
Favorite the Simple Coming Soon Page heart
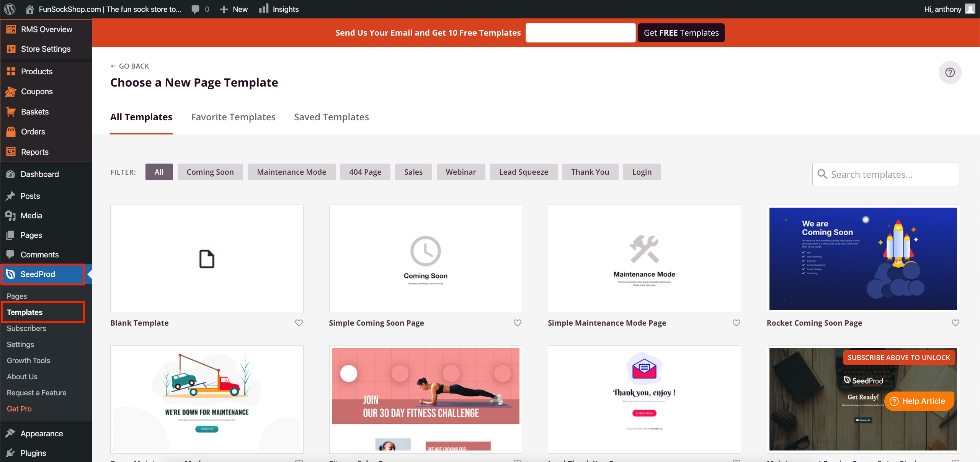tap(518, 323)
